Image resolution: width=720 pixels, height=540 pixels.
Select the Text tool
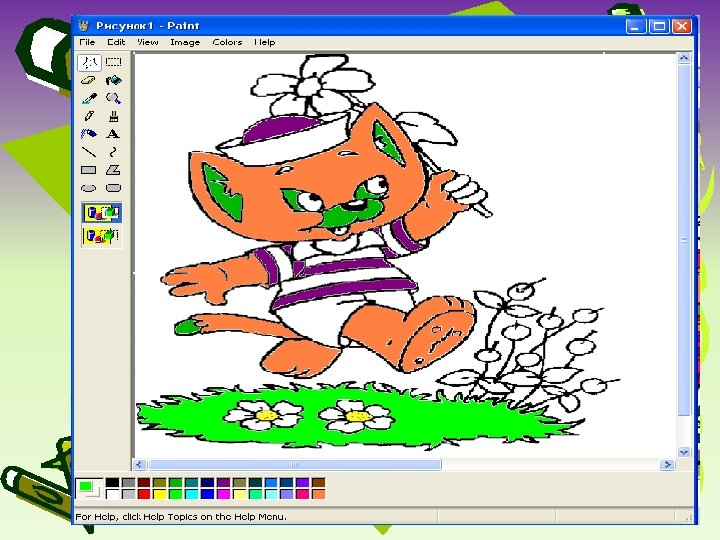[x=113, y=134]
